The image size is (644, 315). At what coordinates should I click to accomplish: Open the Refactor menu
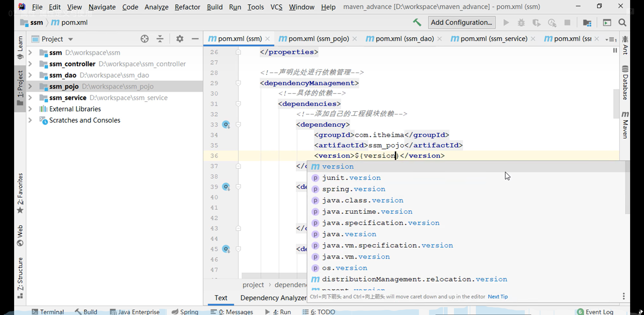click(187, 7)
